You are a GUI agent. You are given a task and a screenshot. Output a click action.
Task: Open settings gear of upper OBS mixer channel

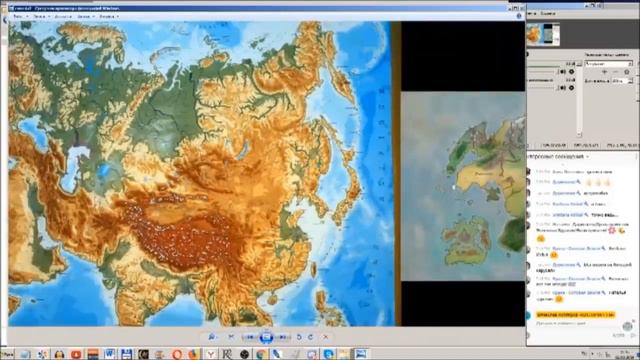click(571, 71)
